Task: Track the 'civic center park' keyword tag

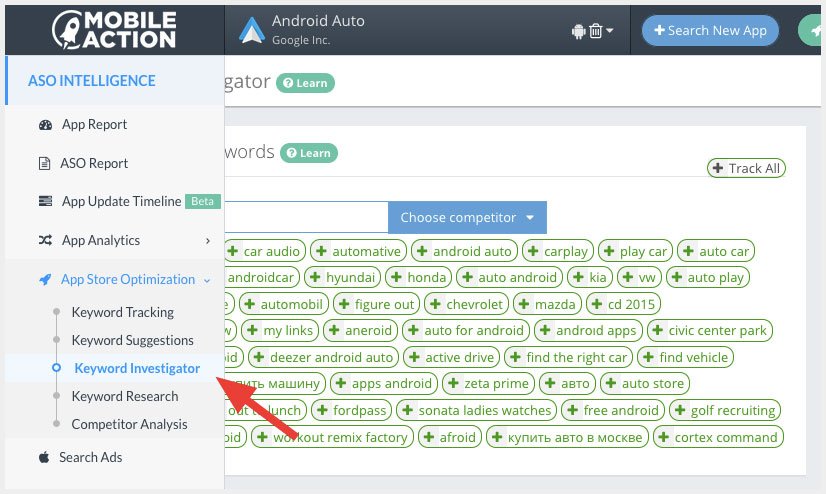Action: 710,330
